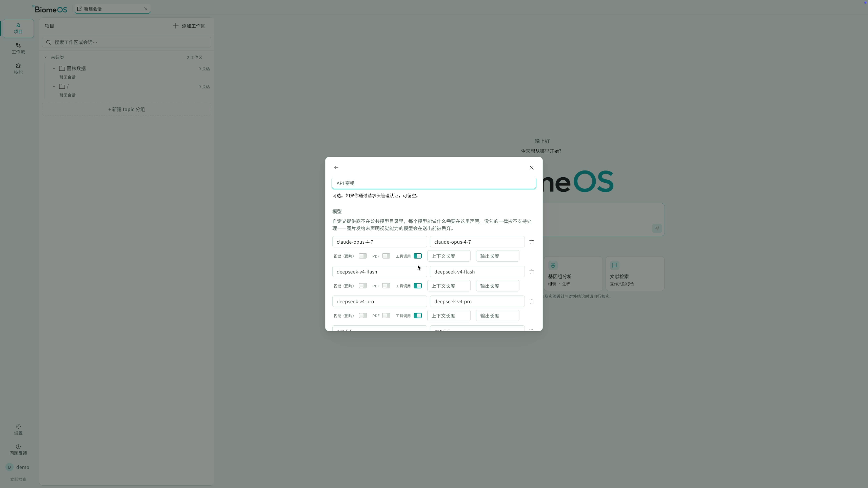Collapse the 菌株数据 workspace chevron
The image size is (868, 488).
(54, 68)
